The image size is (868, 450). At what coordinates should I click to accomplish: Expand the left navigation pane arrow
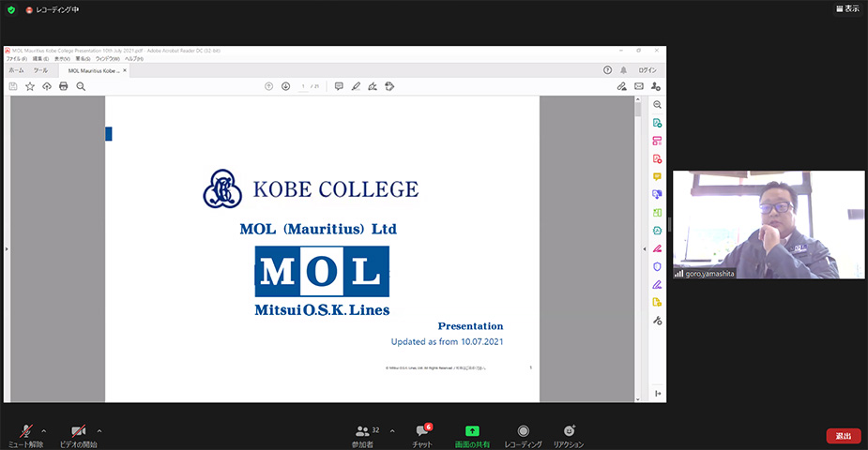point(7,249)
